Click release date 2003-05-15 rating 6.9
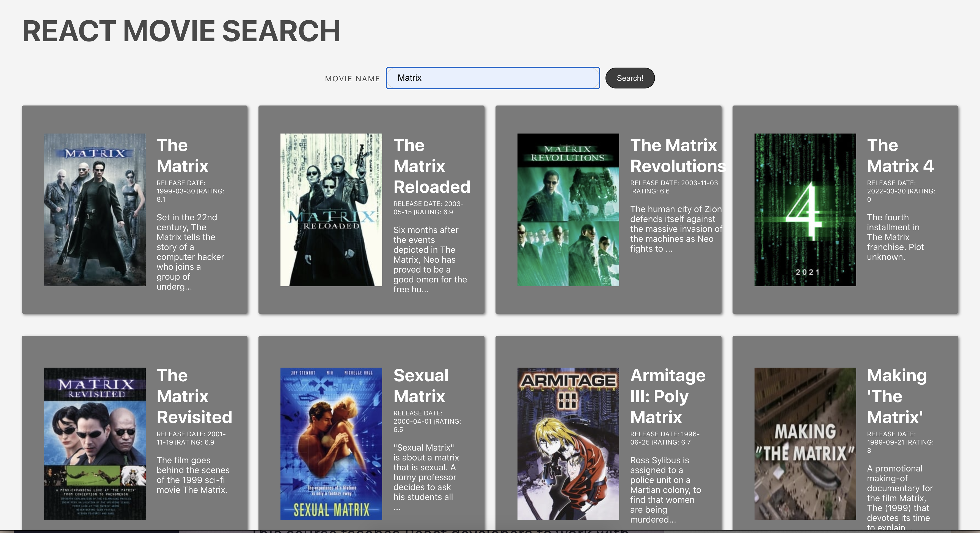Image resolution: width=980 pixels, height=533 pixels. [x=428, y=208]
